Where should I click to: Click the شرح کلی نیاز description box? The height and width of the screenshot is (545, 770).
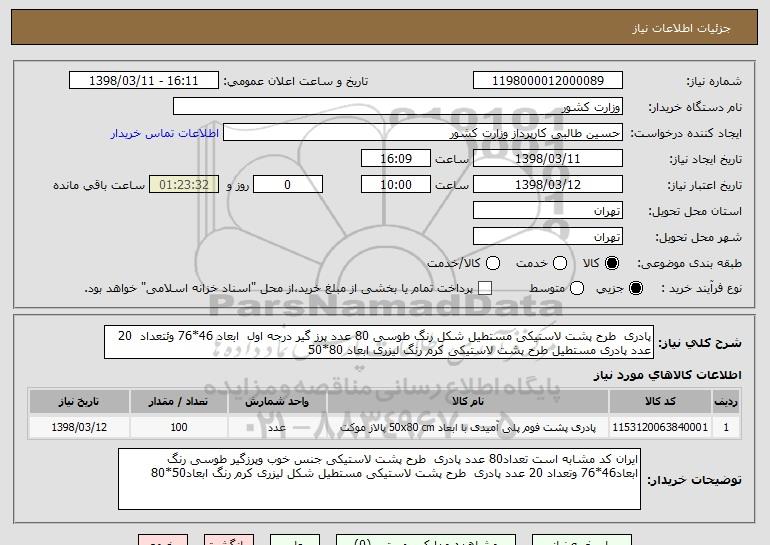(x=379, y=342)
